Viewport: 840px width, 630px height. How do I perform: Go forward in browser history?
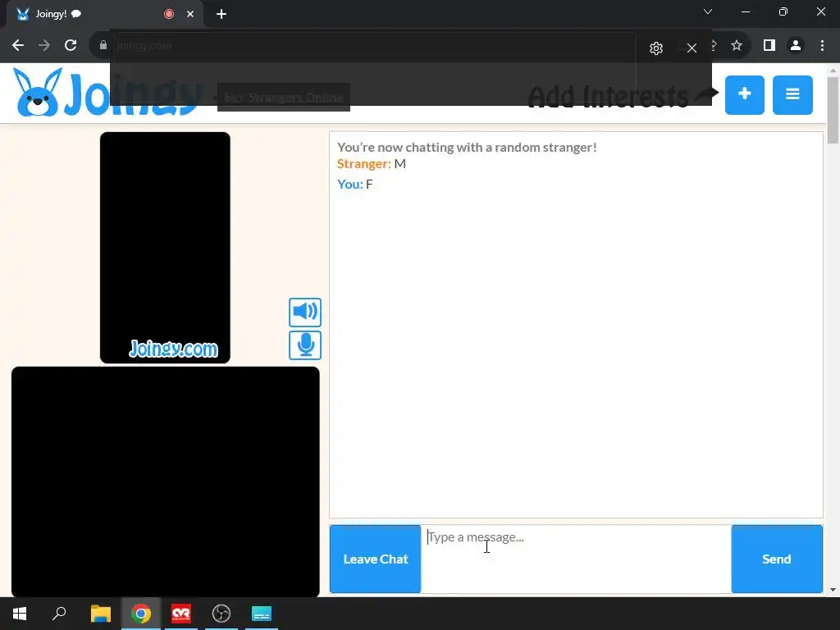[44, 46]
